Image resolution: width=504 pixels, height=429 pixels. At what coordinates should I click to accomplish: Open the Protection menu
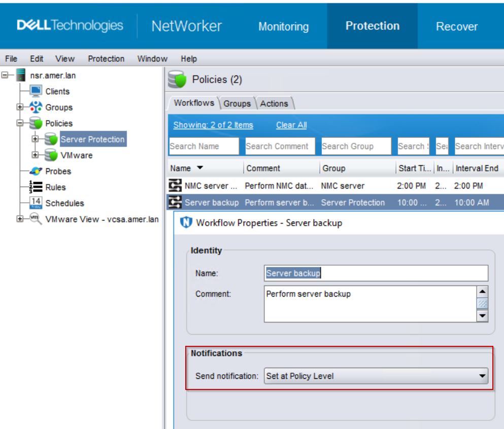pos(106,59)
